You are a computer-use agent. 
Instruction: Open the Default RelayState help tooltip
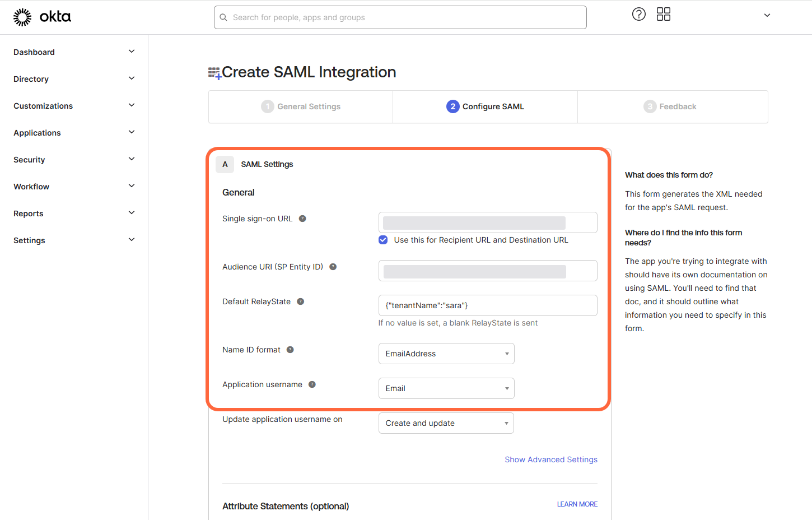tap(300, 301)
